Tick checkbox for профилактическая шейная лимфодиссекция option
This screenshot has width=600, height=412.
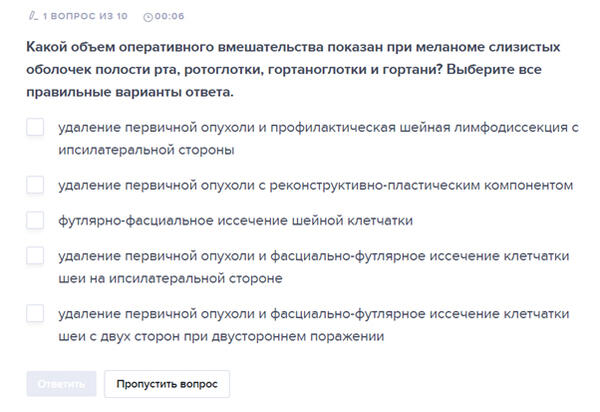click(35, 128)
